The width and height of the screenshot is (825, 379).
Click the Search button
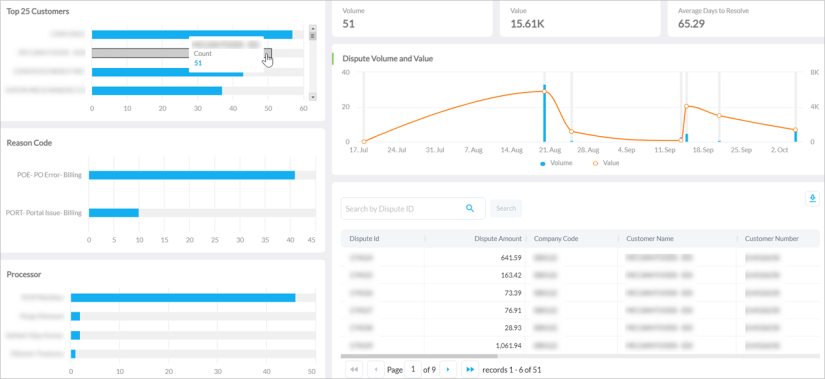click(x=506, y=208)
